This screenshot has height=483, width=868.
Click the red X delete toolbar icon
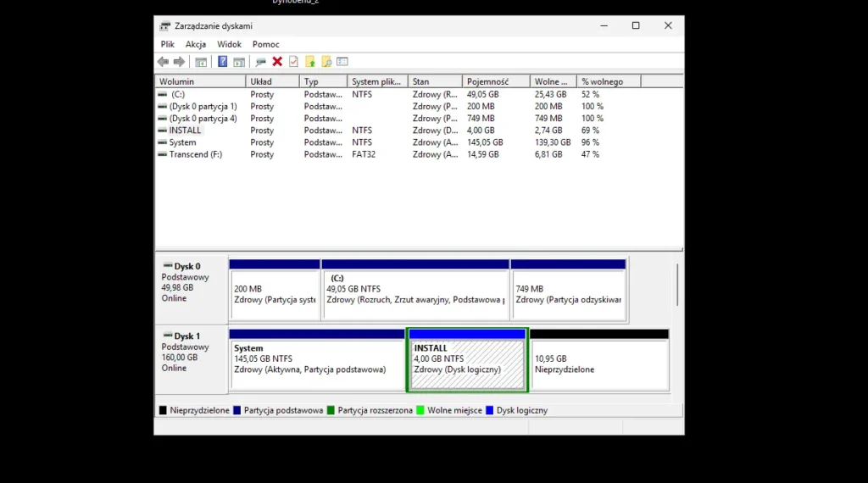pyautogui.click(x=277, y=62)
